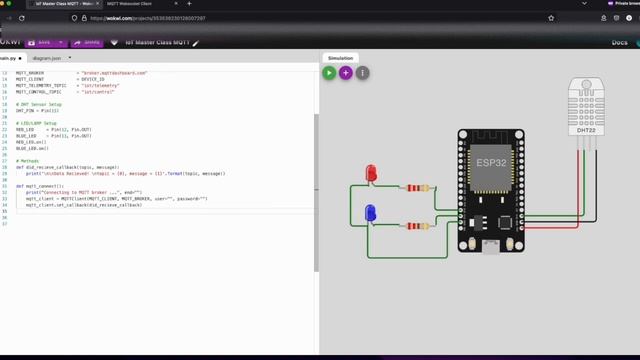Click the RED_LED Pin assignment line
The height and width of the screenshot is (360, 640).
pos(53,129)
